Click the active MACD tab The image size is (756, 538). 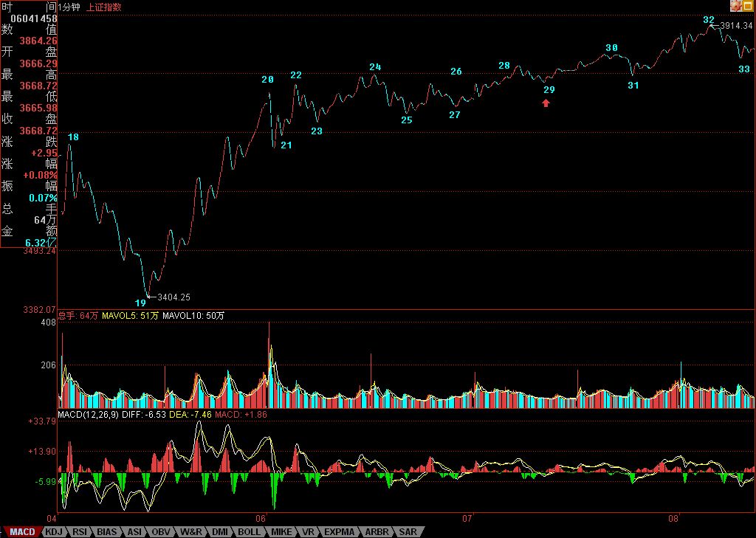tap(21, 531)
